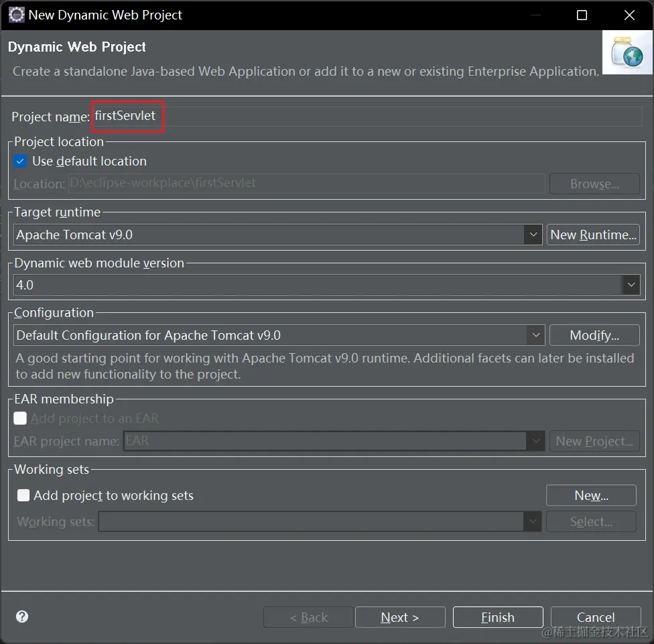
Task: Open the Target runtime dropdown
Action: click(x=533, y=235)
